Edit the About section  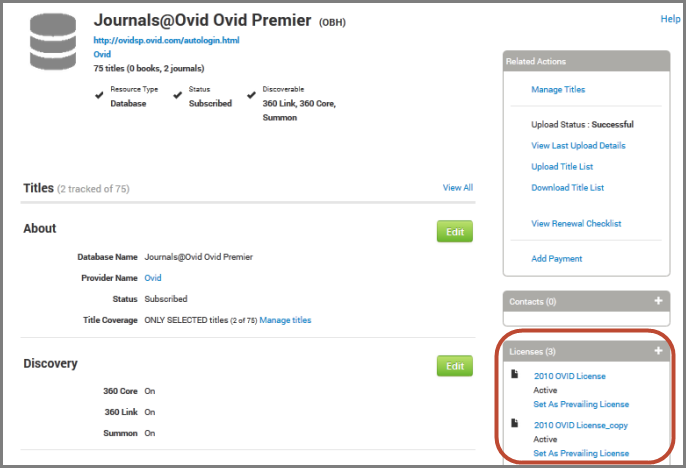455,231
